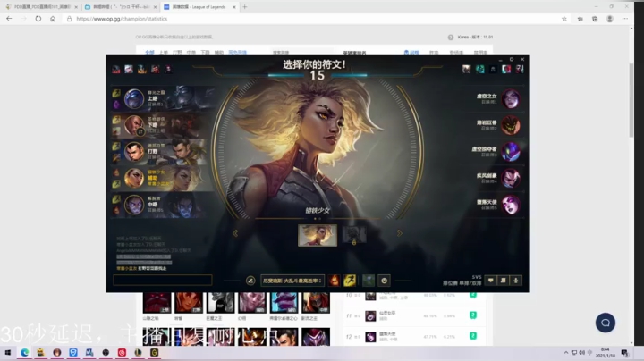Open the browser profile avatar
This screenshot has width=644, height=361.
click(x=610, y=19)
